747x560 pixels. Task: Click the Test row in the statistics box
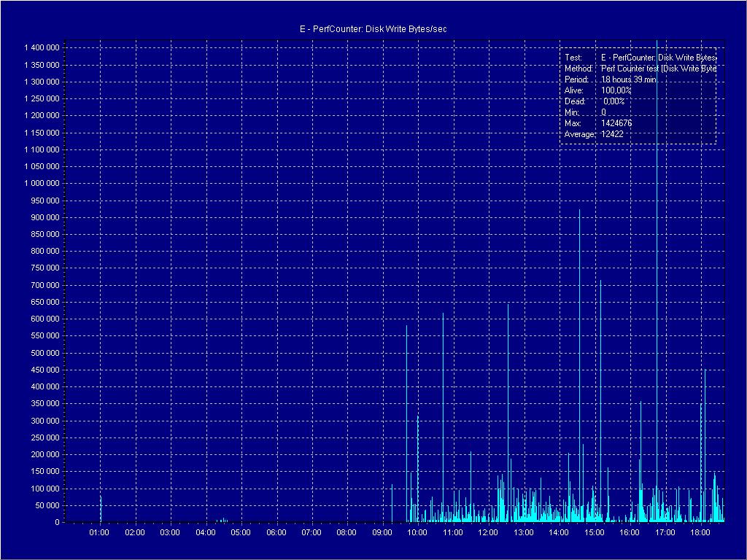[x=640, y=57]
